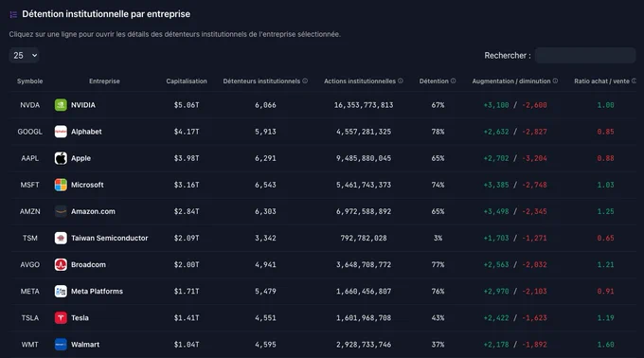The height and width of the screenshot is (358, 644).
Task: Click the Microsoft logo icon
Action: (x=61, y=185)
